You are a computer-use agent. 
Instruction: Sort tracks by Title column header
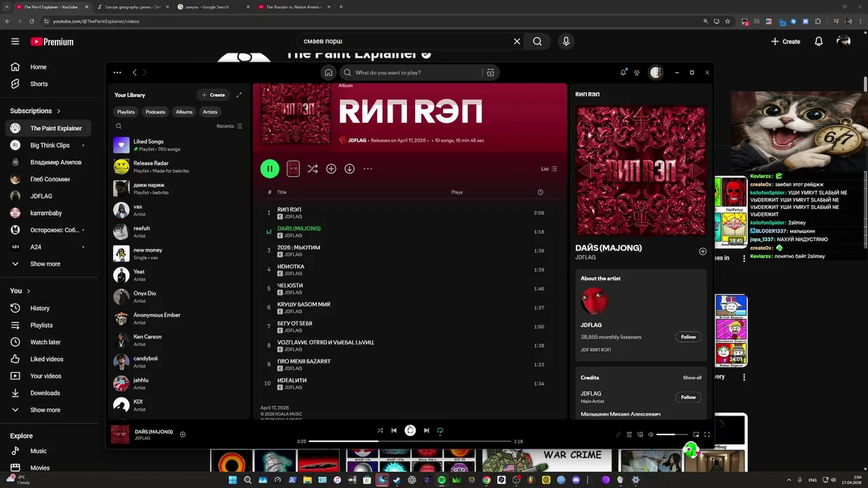pos(281,192)
